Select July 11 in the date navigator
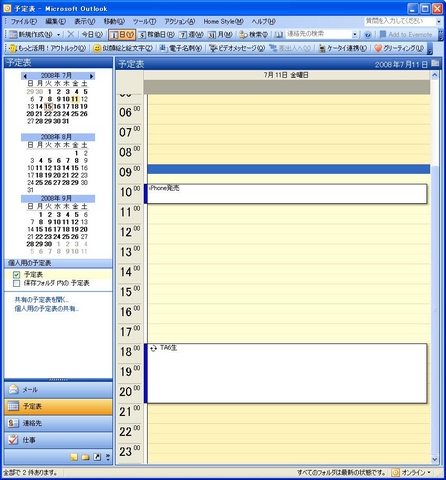The width and height of the screenshot is (446, 480). point(75,99)
